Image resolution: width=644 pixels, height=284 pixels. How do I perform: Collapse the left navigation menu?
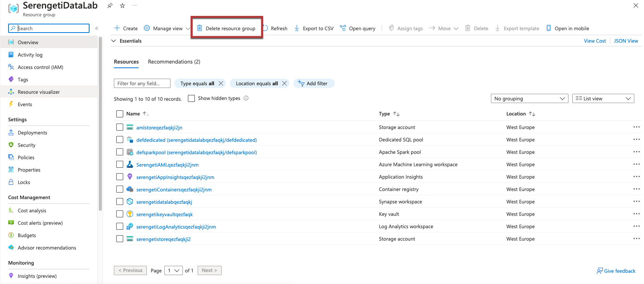pyautogui.click(x=97, y=28)
